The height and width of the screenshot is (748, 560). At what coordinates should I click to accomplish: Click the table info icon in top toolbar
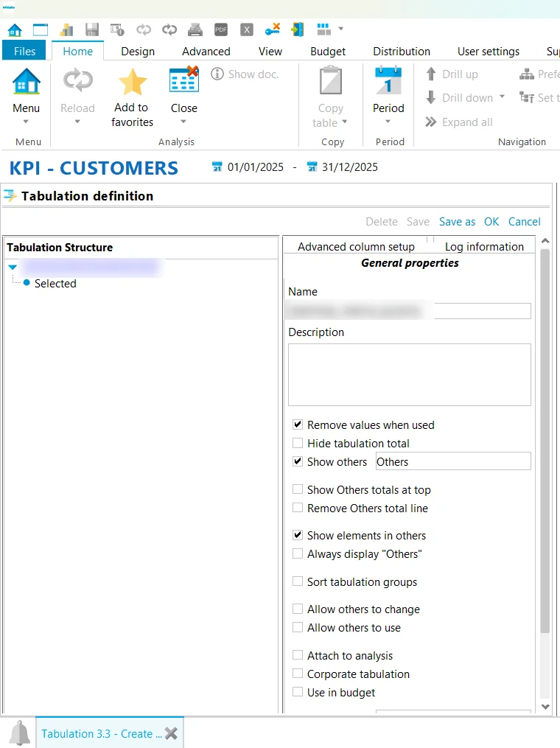(117, 30)
